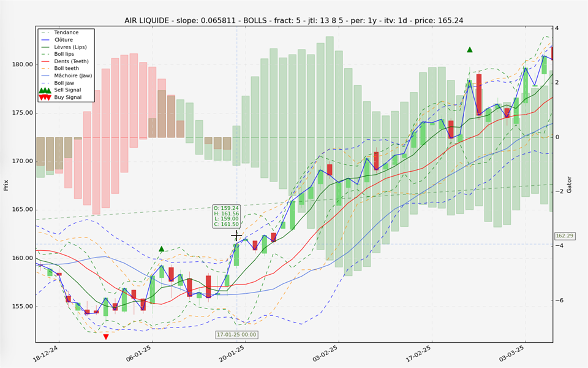The width and height of the screenshot is (588, 368).
Task: Click the green Sell Signal triangle icon in legend
Action: pos(45,90)
